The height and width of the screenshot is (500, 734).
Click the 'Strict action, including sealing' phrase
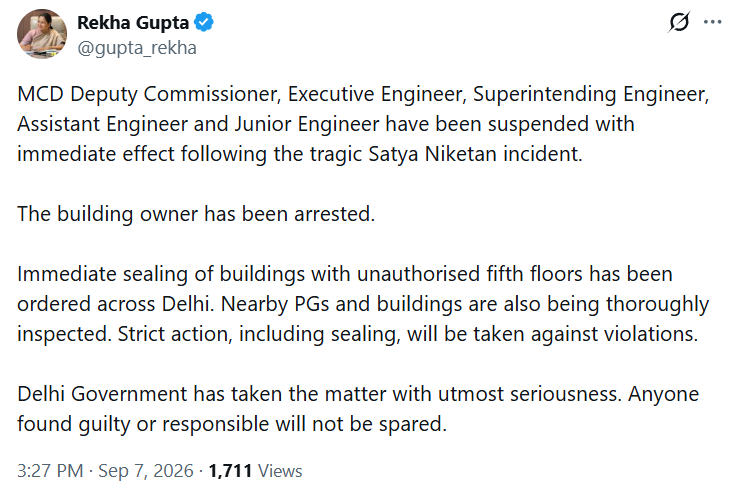259,334
